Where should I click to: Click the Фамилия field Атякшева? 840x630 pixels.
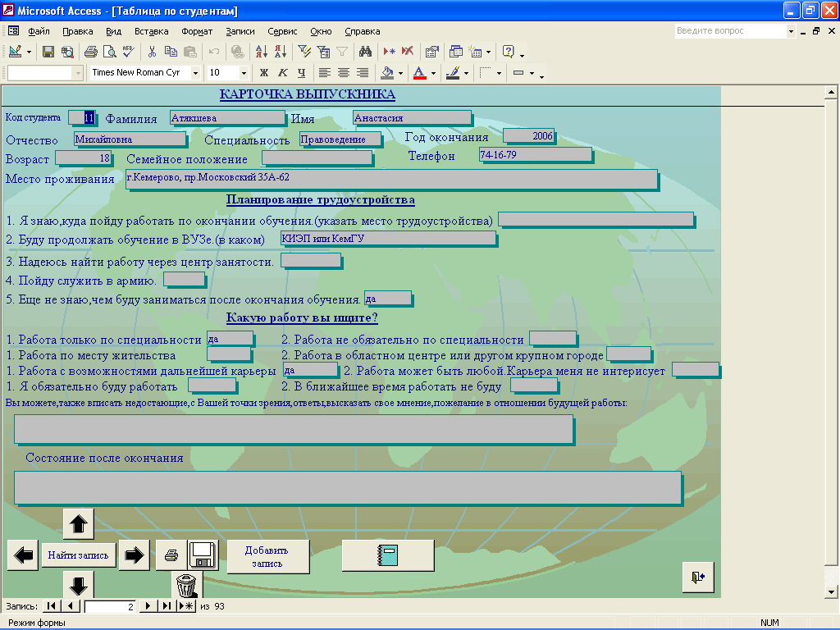(227, 118)
